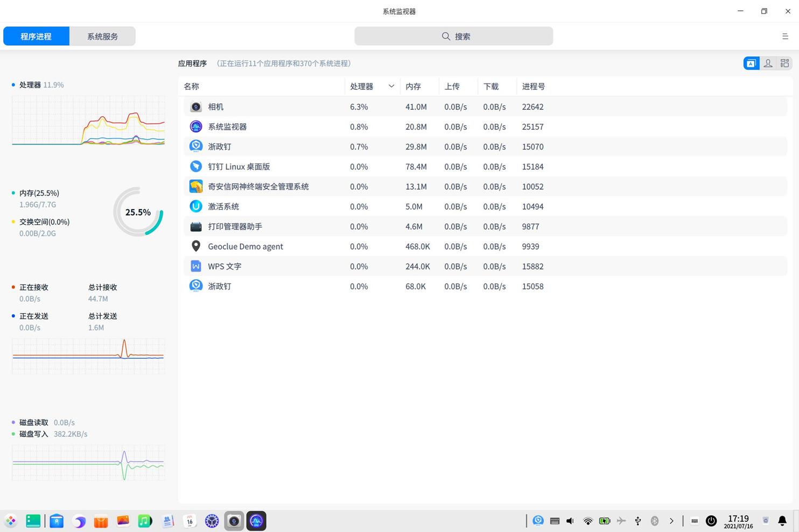The width and height of the screenshot is (799, 532).
Task: Click the WPS 文字 process icon
Action: [x=196, y=266]
